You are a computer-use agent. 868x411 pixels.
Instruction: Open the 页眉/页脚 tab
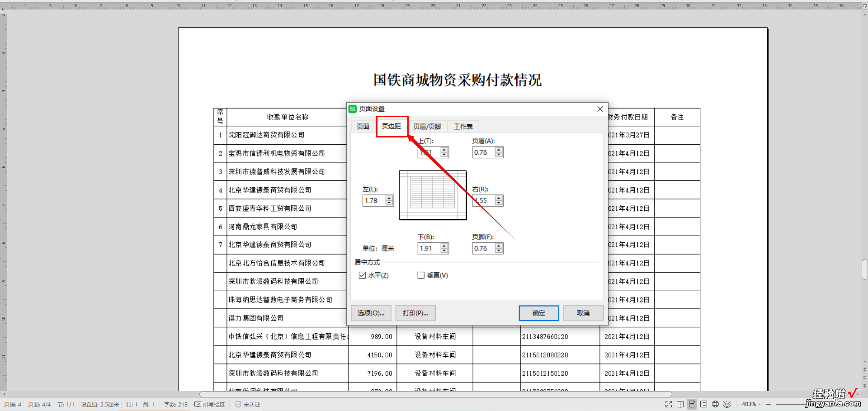coord(427,127)
